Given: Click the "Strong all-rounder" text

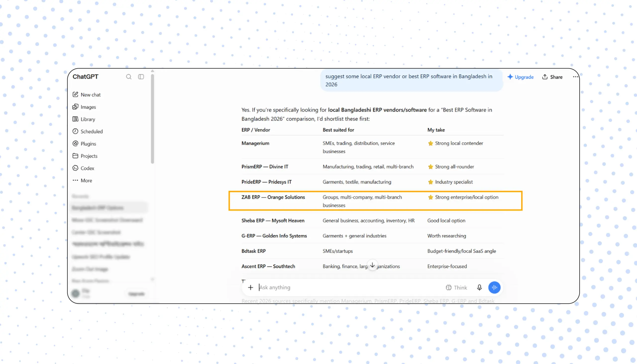Looking at the screenshot, I should coord(455,167).
